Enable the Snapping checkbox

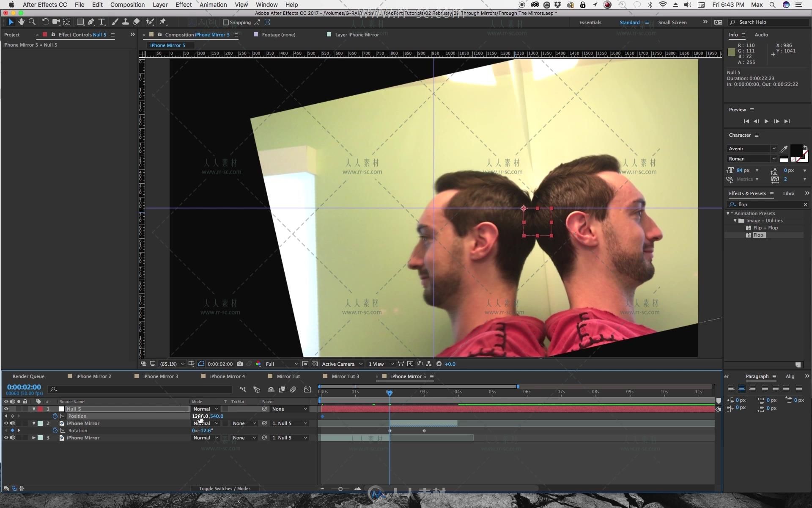(x=226, y=22)
